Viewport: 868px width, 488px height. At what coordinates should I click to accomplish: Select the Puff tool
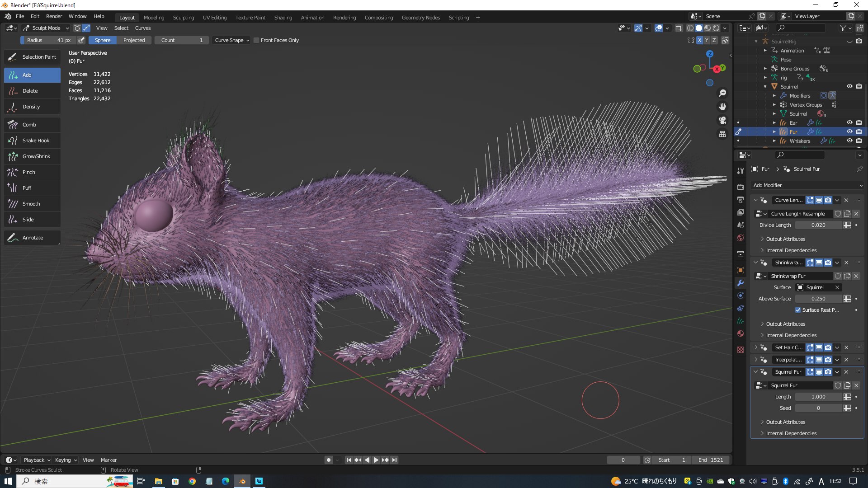click(32, 188)
